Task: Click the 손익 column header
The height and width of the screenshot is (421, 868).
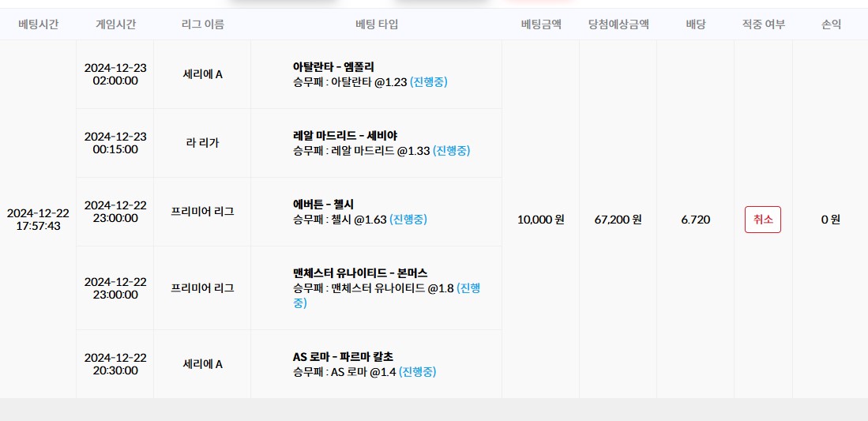Action: [x=831, y=24]
